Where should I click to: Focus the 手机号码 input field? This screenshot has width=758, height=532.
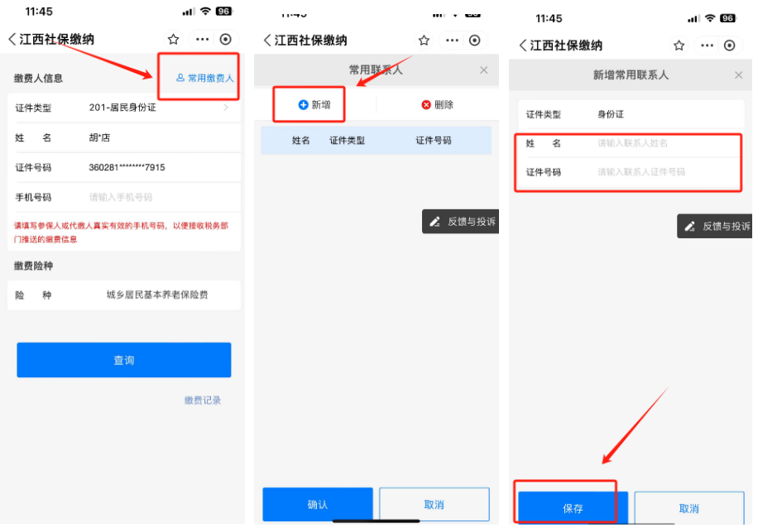coord(157,198)
